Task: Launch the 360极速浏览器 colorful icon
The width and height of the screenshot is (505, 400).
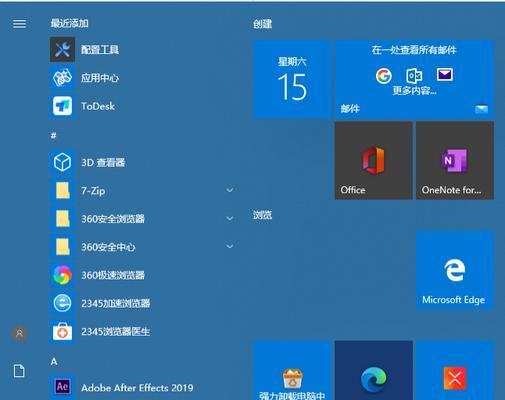Action: (x=62, y=275)
